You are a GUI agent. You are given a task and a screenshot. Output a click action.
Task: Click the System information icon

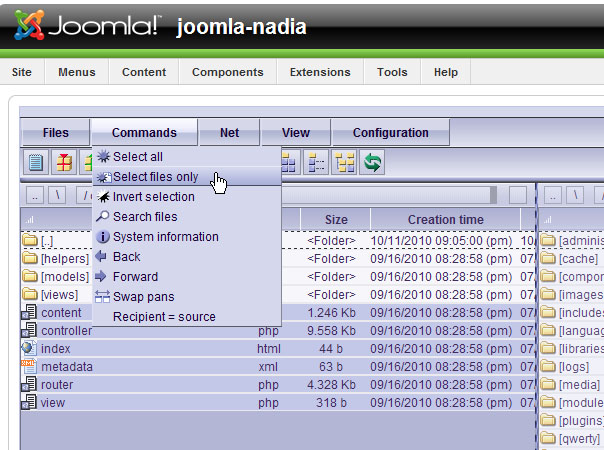(x=102, y=237)
